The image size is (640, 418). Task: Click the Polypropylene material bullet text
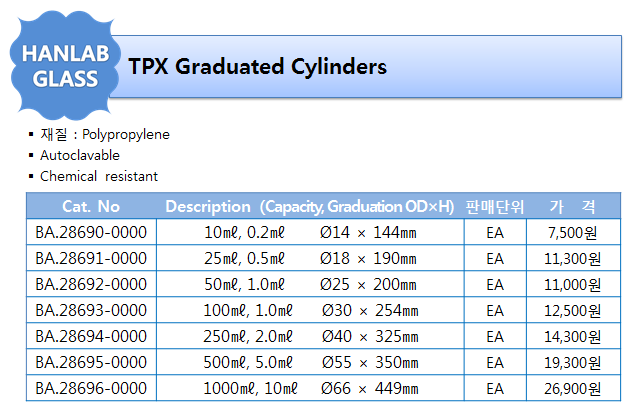pos(105,134)
